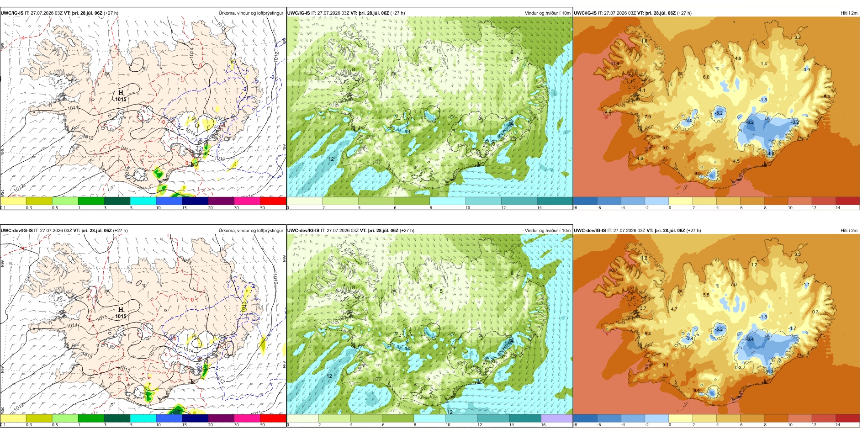
Task: Select the dark red swatch in UWC-dev temperature legend
Action: 847,418
